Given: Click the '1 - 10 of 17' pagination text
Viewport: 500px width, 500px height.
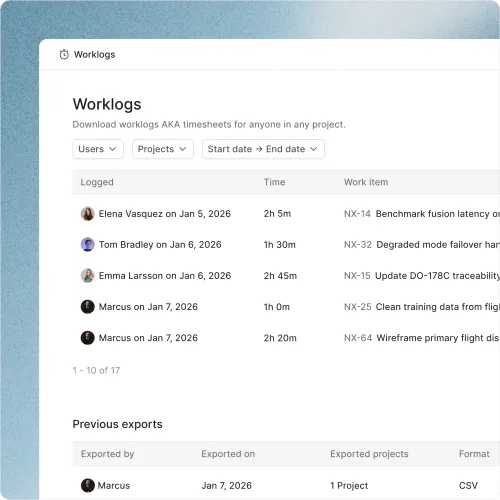Looking at the screenshot, I should 96,370.
